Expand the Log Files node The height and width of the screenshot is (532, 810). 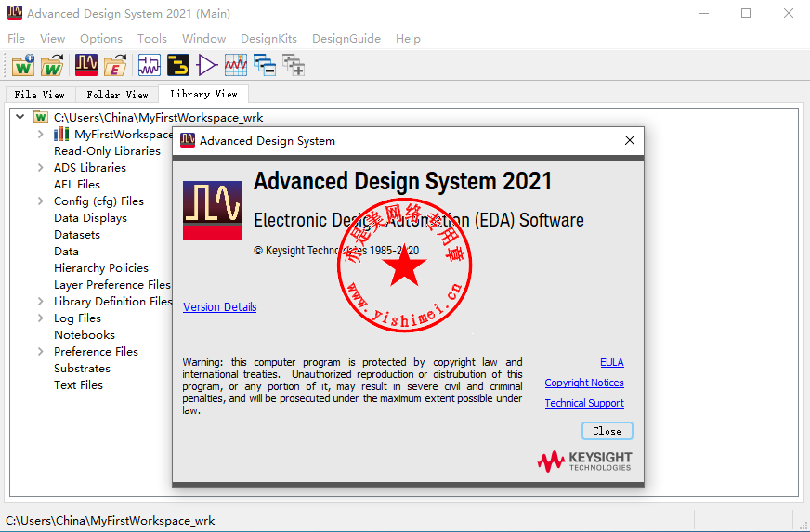tap(41, 318)
